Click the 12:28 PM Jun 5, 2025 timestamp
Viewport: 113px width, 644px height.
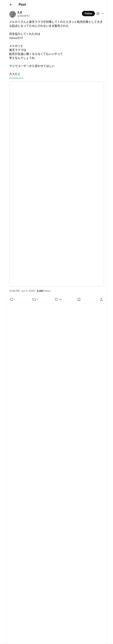(x=22, y=291)
